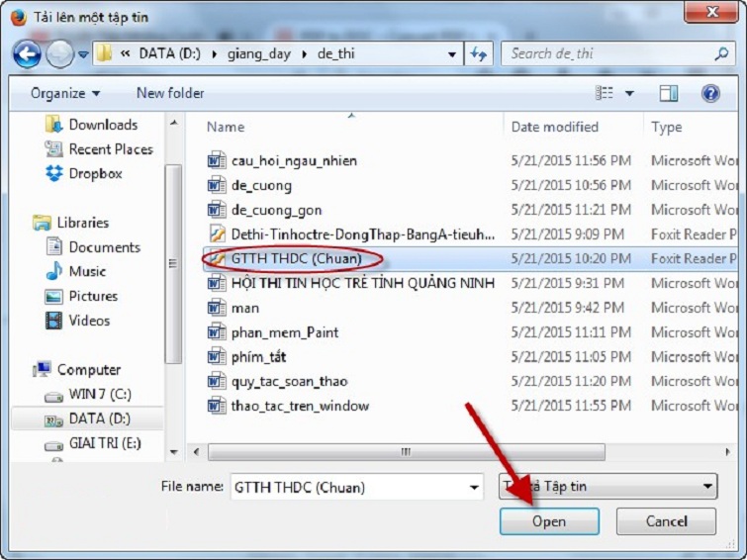Screen dimensions: 747x560
Task: Click the Help question mark icon
Action: click(x=709, y=93)
